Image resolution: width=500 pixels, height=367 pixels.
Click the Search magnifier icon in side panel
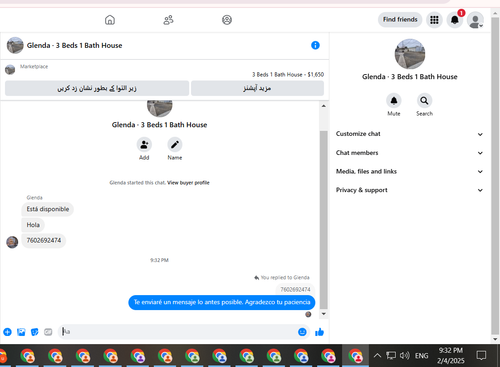424,101
